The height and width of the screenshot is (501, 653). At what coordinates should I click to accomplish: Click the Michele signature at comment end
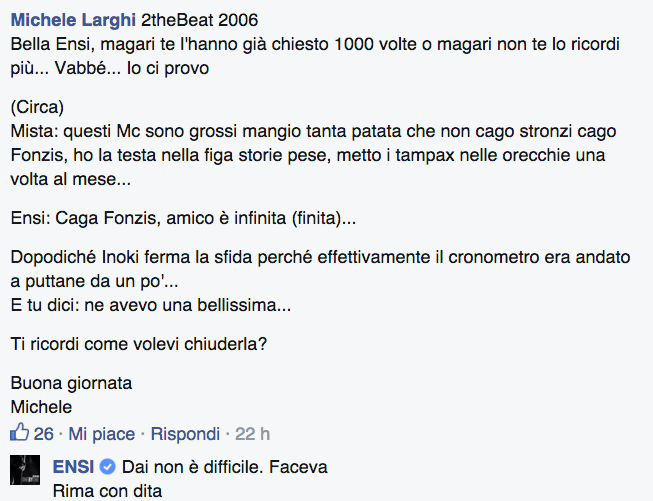click(x=41, y=407)
